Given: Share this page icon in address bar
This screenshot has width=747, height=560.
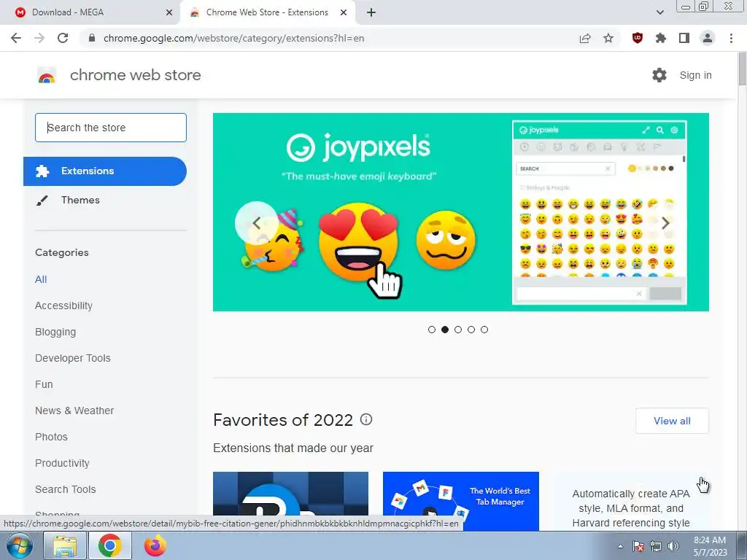Looking at the screenshot, I should click(585, 38).
